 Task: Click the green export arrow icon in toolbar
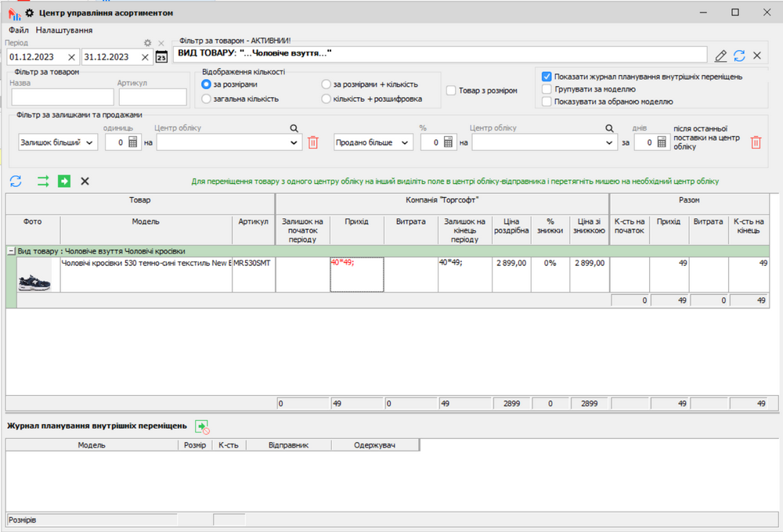(64, 182)
